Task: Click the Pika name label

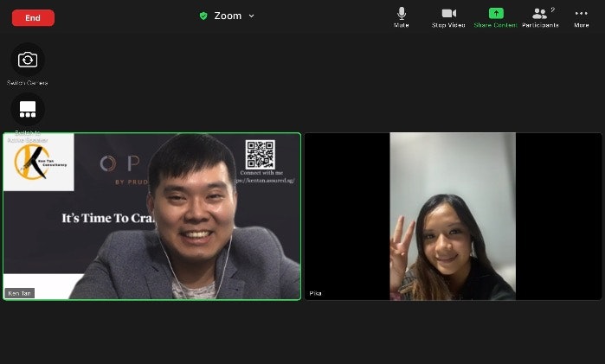Action: 316,293
